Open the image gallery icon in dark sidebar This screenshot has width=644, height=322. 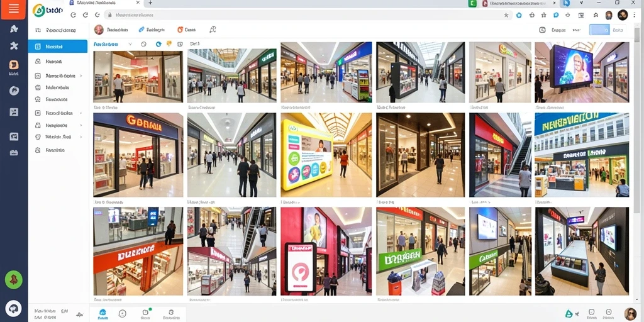click(14, 136)
